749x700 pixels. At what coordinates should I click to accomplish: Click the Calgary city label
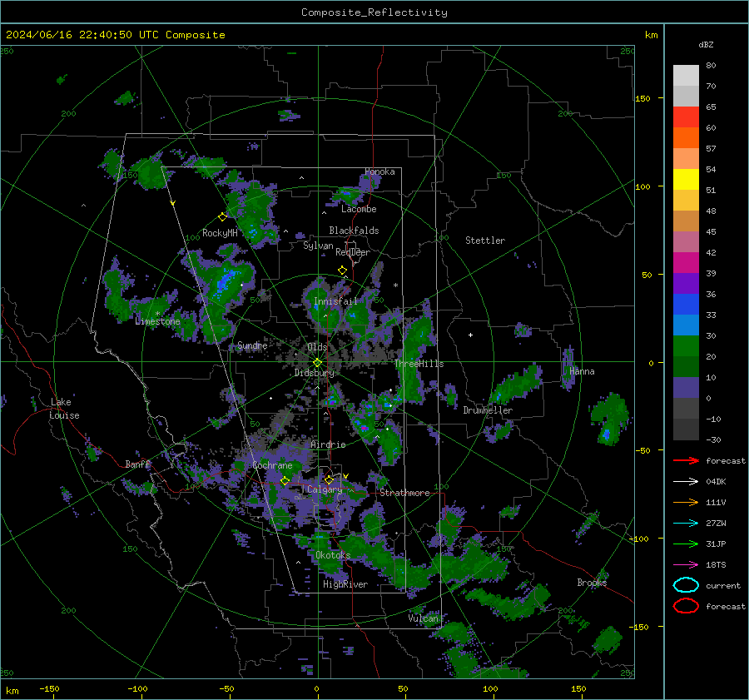(325, 489)
